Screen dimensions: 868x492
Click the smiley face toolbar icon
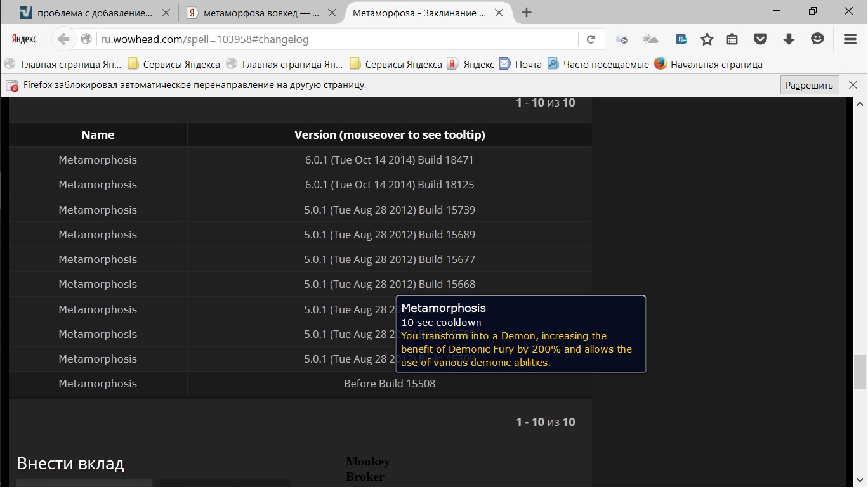pos(817,39)
